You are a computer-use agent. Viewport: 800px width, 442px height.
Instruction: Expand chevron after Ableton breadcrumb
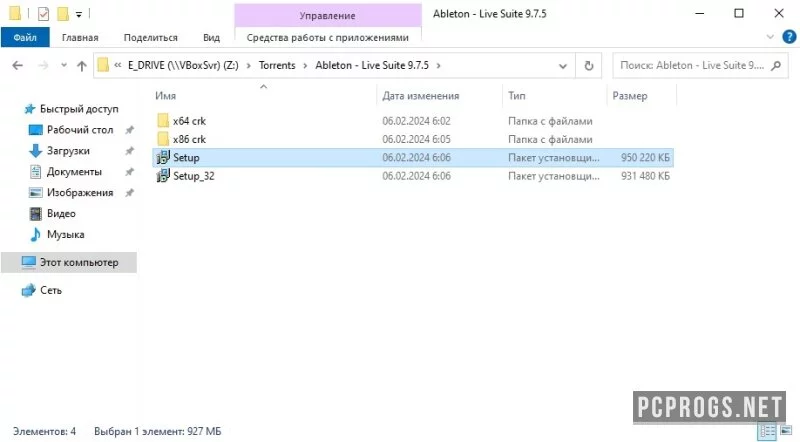pos(438,65)
